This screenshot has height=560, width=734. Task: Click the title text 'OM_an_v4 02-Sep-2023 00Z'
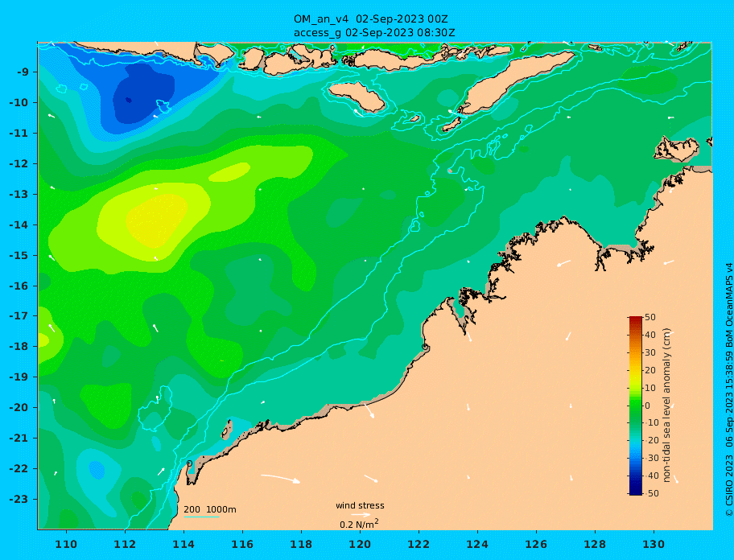click(x=371, y=19)
